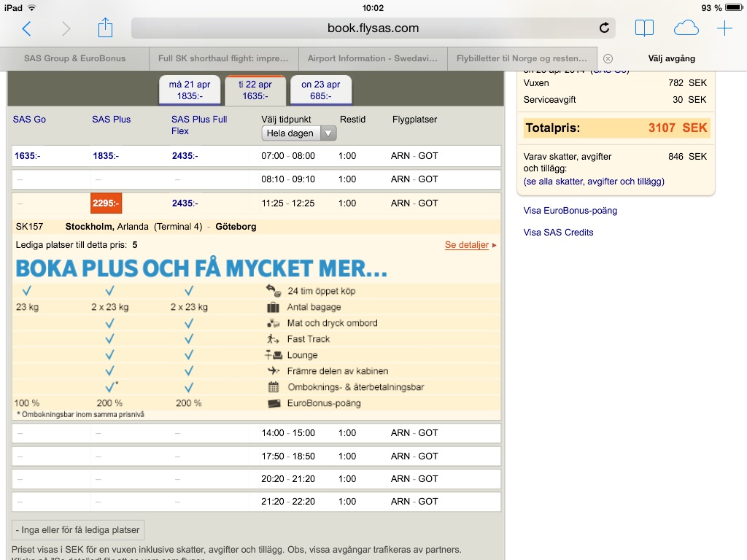The width and height of the screenshot is (747, 560).
Task: Open the Hela dagen time dropdown
Action: tap(299, 133)
